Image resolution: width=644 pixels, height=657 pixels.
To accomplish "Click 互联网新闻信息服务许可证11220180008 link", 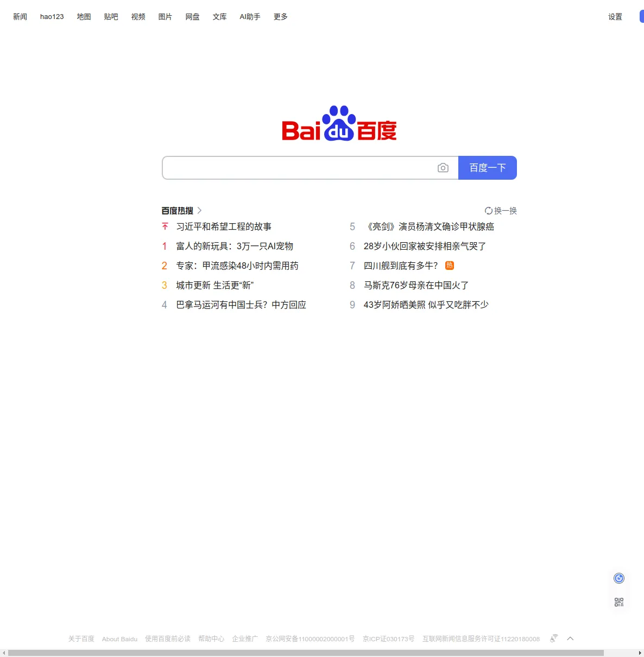I will pos(481,639).
